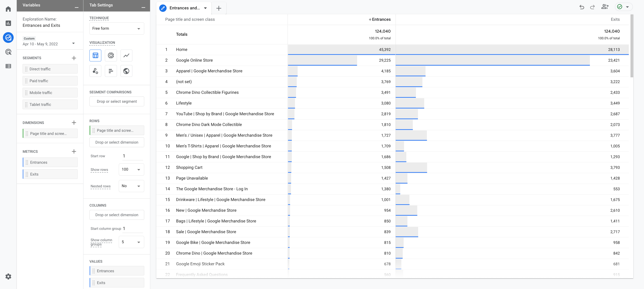644x289 pixels.
Task: Select the donut/pie chart visualization icon
Action: (110, 55)
